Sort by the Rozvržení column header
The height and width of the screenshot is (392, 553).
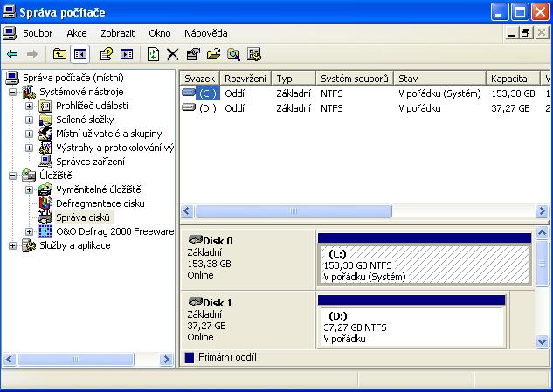(245, 79)
